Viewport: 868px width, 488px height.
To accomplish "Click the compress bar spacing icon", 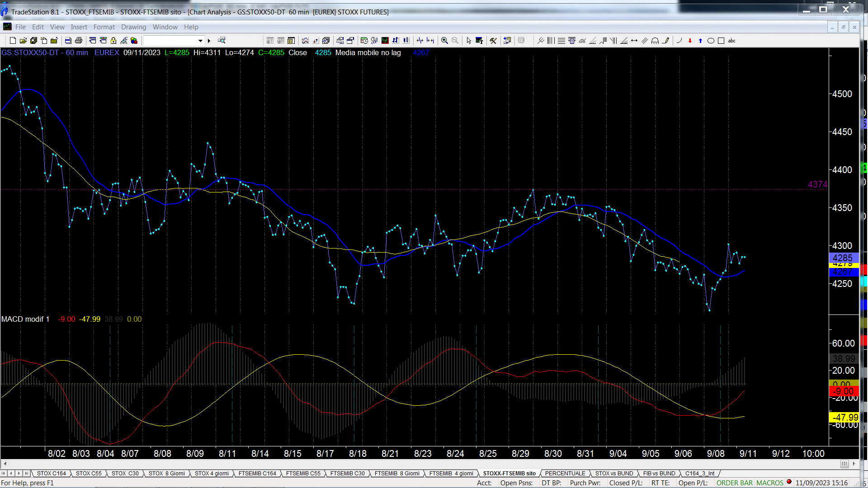I will pyautogui.click(x=420, y=41).
